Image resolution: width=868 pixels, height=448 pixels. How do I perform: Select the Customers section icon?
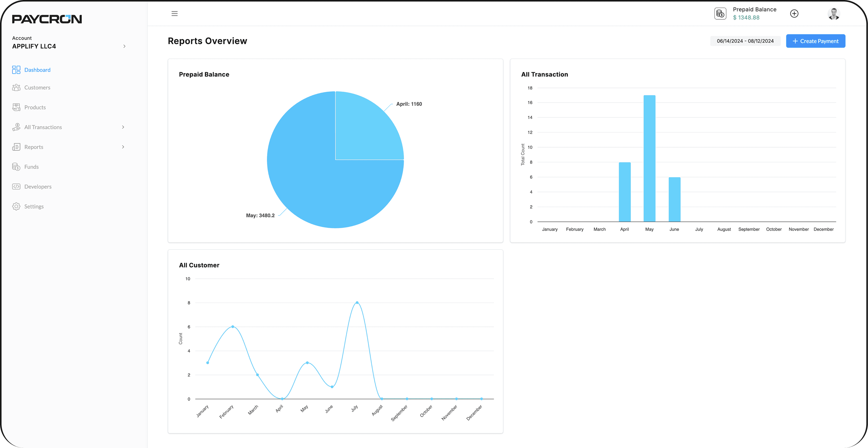tap(16, 87)
